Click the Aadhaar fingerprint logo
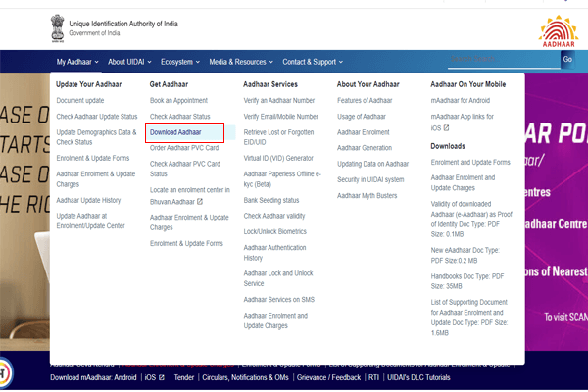 coord(559,31)
